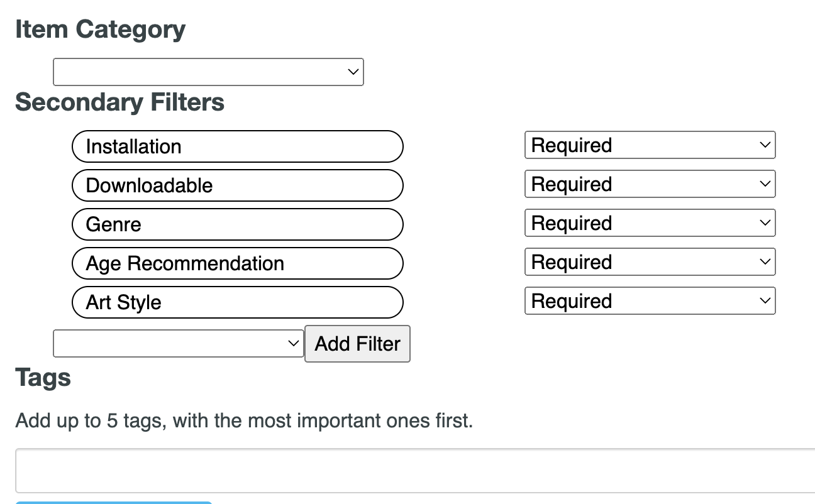Click the Genre filter pill

click(237, 224)
